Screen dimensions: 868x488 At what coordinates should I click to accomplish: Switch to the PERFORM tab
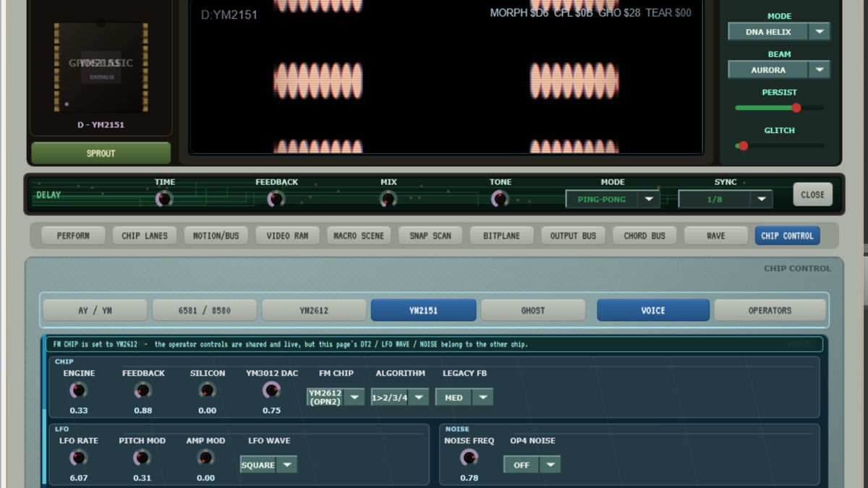[73, 236]
